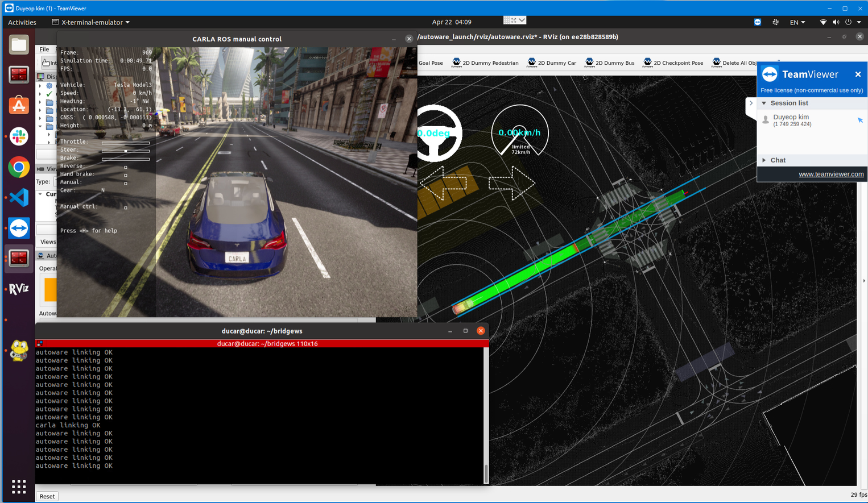Click the right turn signal arrow overlay

512,183
